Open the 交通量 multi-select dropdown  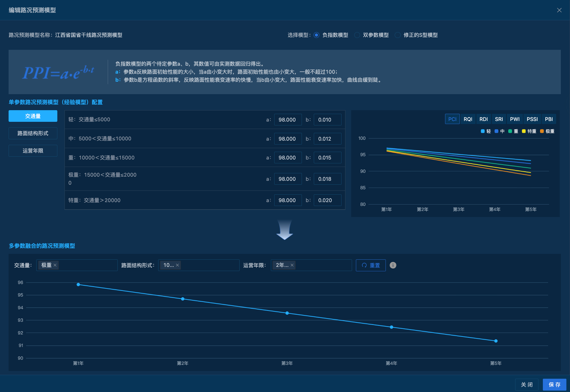[77, 265]
